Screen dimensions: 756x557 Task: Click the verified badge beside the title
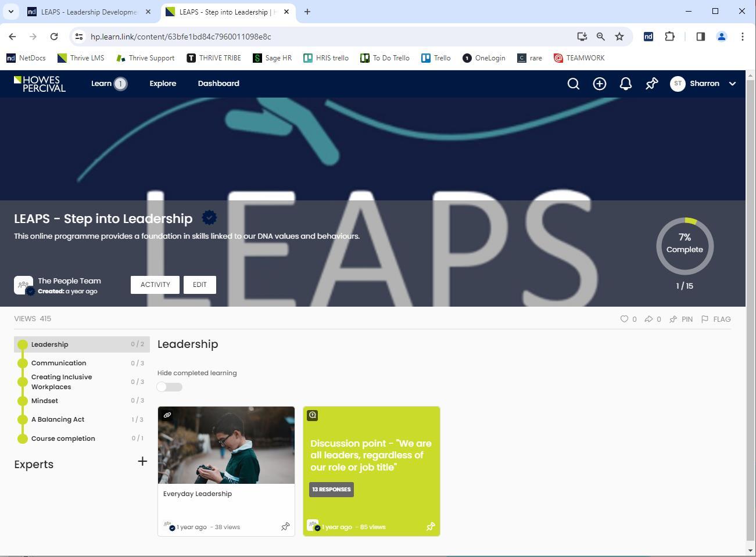click(209, 218)
